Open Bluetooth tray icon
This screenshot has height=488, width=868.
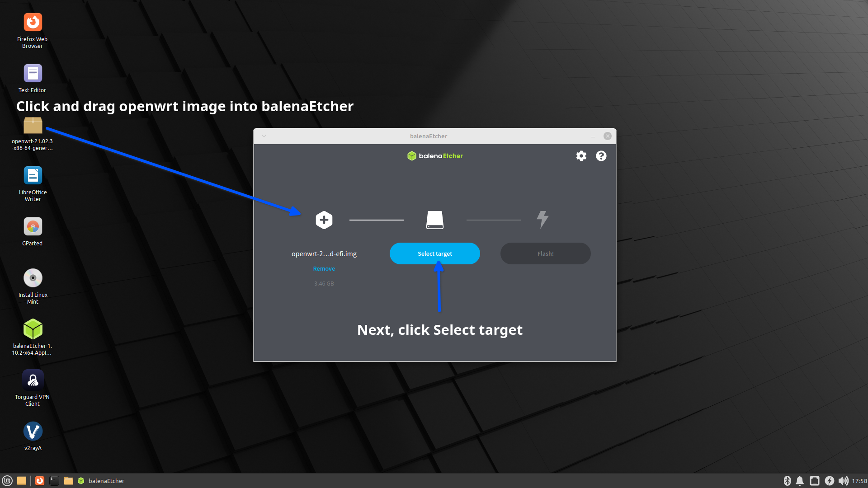787,481
